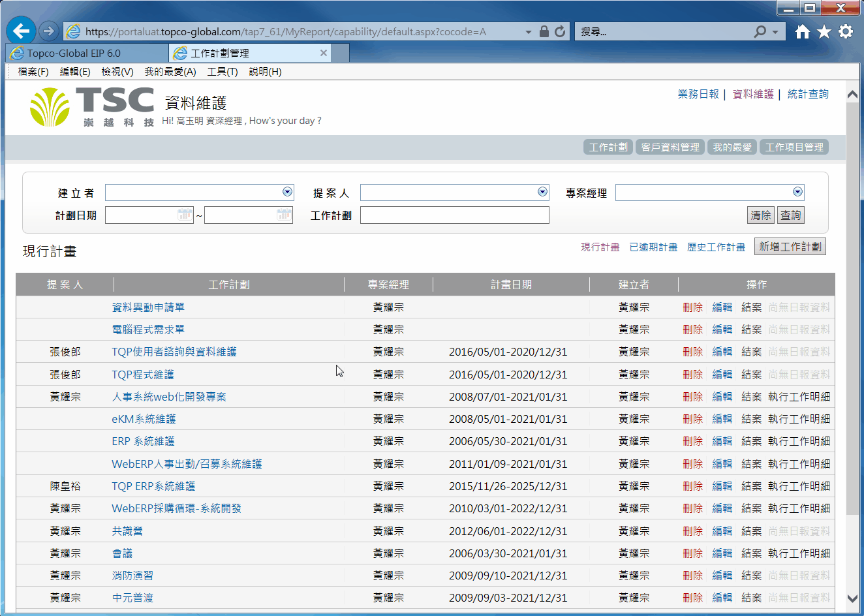864x616 pixels.
Task: Click the refresh page icon
Action: point(560,31)
